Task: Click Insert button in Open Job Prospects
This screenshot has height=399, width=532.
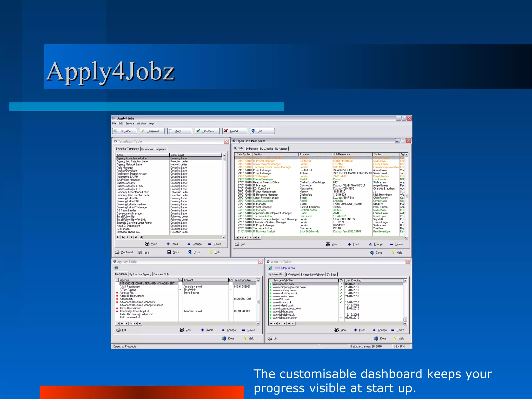Action: (354, 244)
